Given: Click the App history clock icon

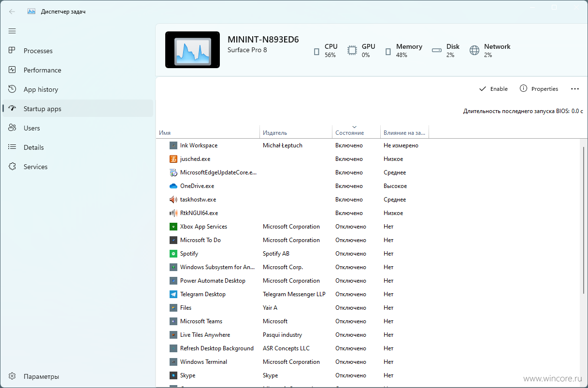Looking at the screenshot, I should [x=13, y=89].
